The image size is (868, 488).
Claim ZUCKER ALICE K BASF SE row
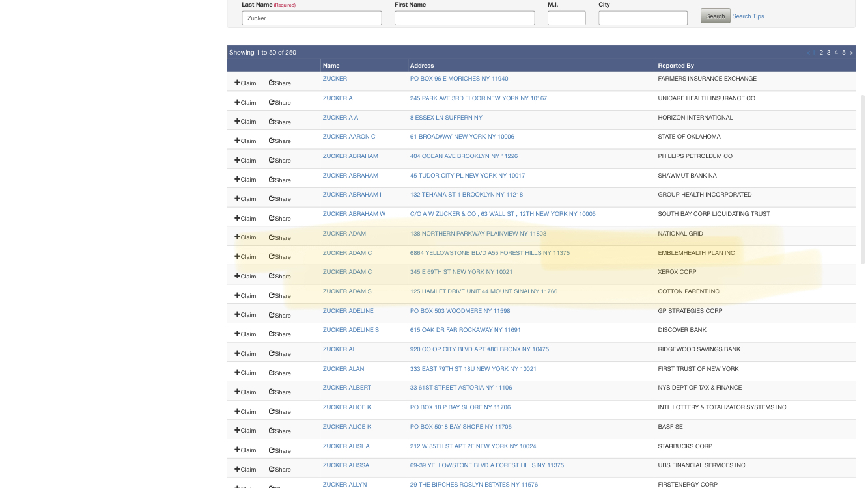click(245, 431)
